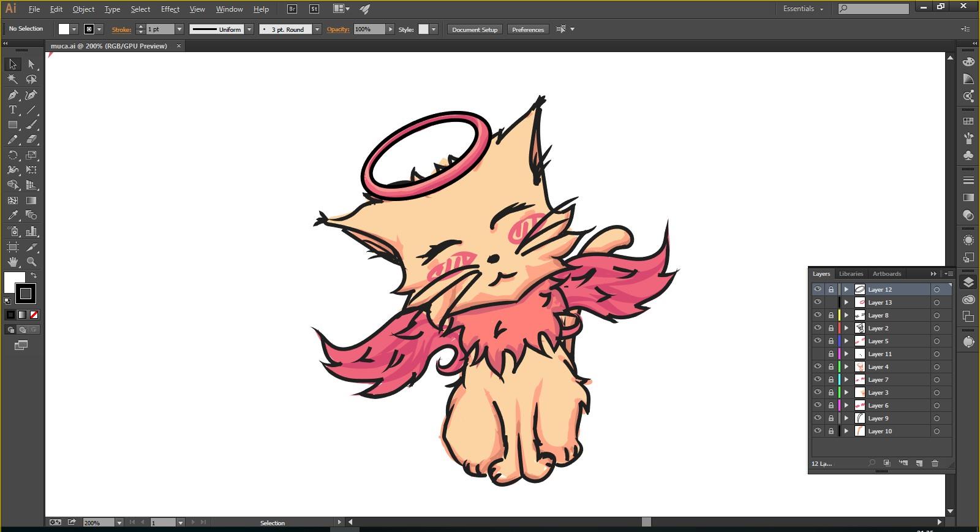Expand Layer 6 disclosure triangle
This screenshot has width=980, height=532.
tap(846, 405)
